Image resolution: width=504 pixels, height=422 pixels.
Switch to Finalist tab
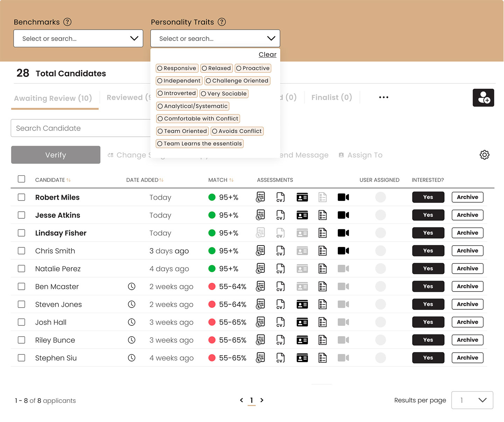tap(332, 97)
